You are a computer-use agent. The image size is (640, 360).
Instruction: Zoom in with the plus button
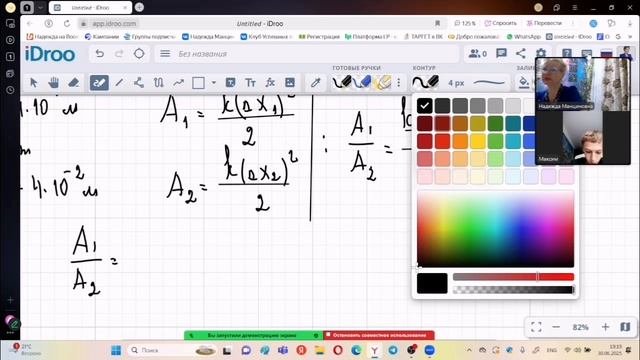[605, 327]
